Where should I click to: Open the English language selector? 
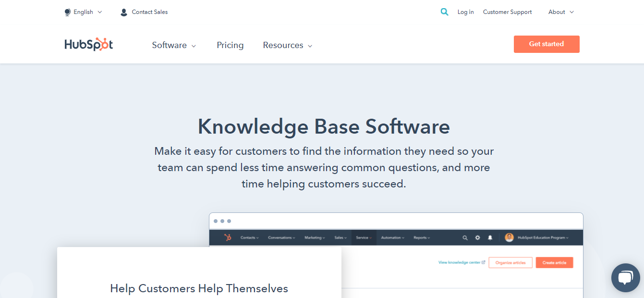pos(83,12)
